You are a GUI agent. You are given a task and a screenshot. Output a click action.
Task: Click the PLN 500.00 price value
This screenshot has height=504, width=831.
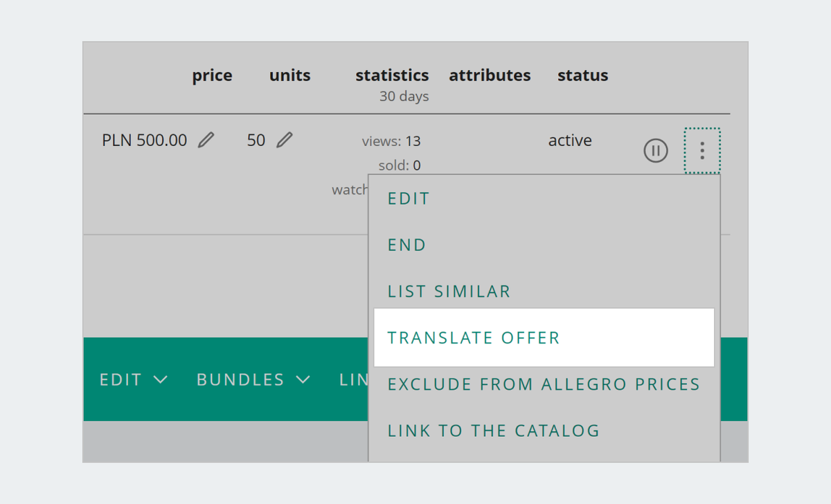click(144, 141)
